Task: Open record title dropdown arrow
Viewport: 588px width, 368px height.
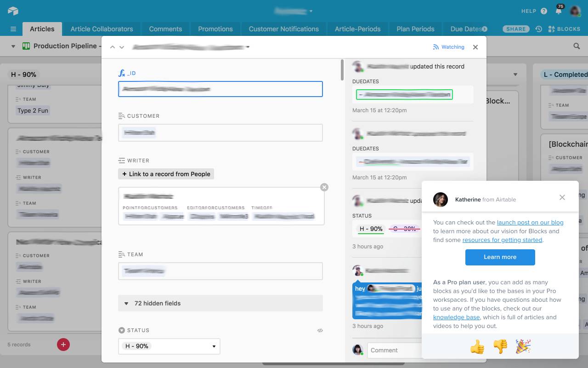Action: (x=248, y=47)
